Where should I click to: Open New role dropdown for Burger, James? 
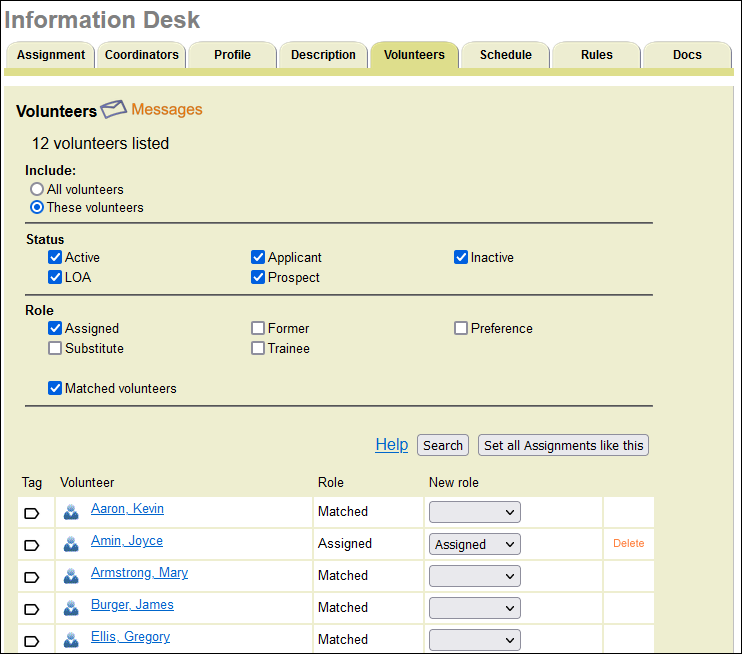[475, 608]
